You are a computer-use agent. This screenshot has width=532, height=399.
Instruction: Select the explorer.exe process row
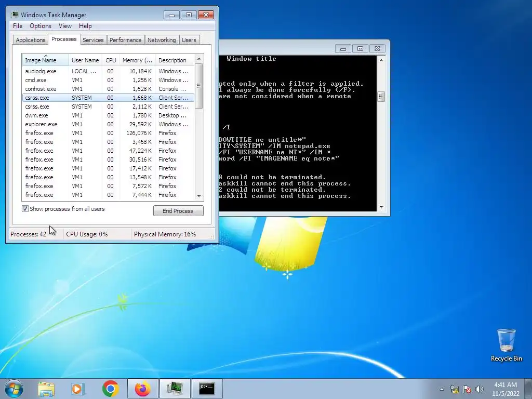click(108, 124)
